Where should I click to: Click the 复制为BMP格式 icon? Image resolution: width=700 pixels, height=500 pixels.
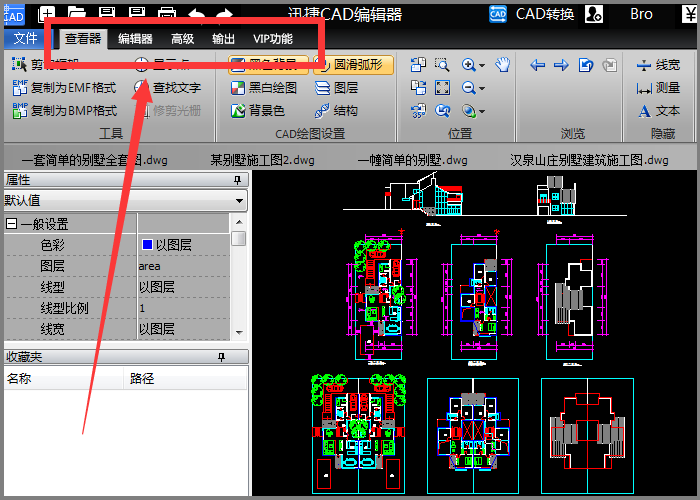click(20, 110)
